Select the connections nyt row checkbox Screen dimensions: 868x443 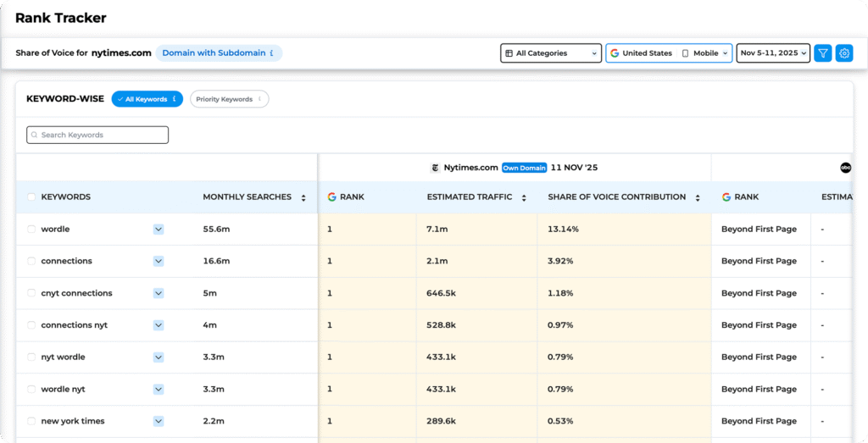tap(31, 325)
